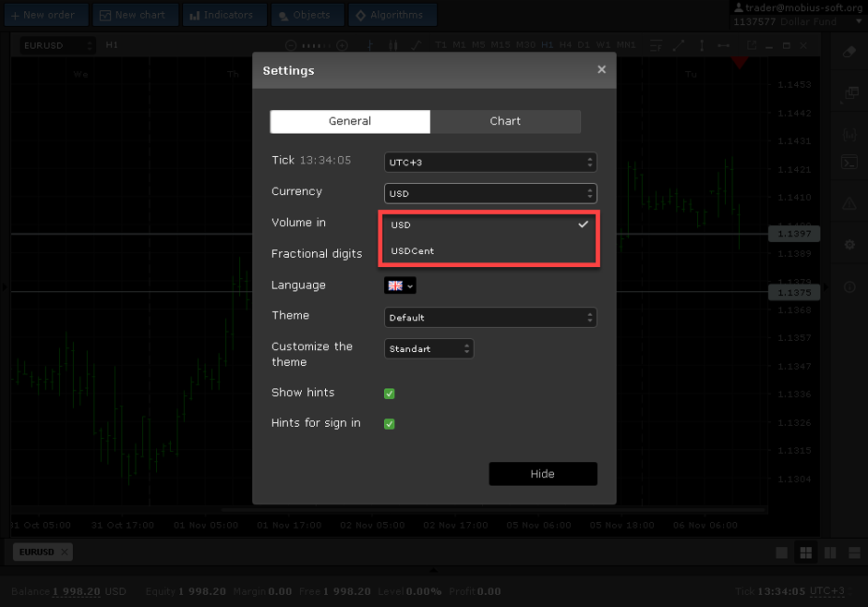Open the Algorithms menu
This screenshot has height=607, width=868.
392,15
